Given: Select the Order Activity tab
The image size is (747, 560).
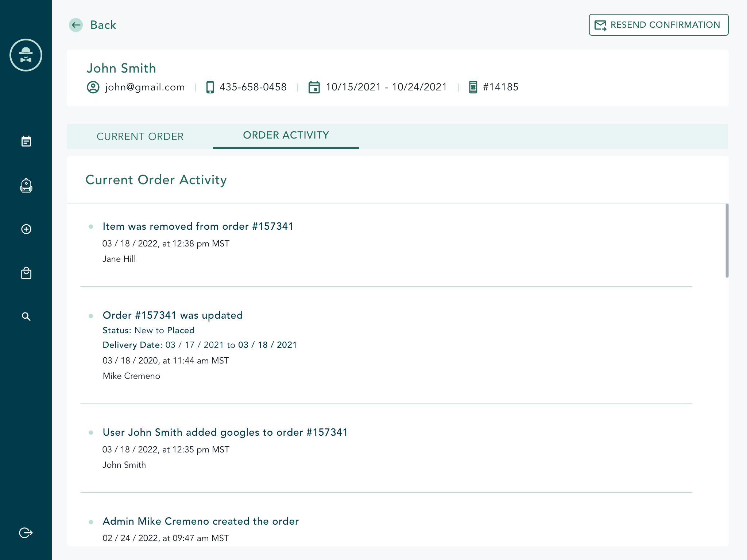Looking at the screenshot, I should [286, 135].
